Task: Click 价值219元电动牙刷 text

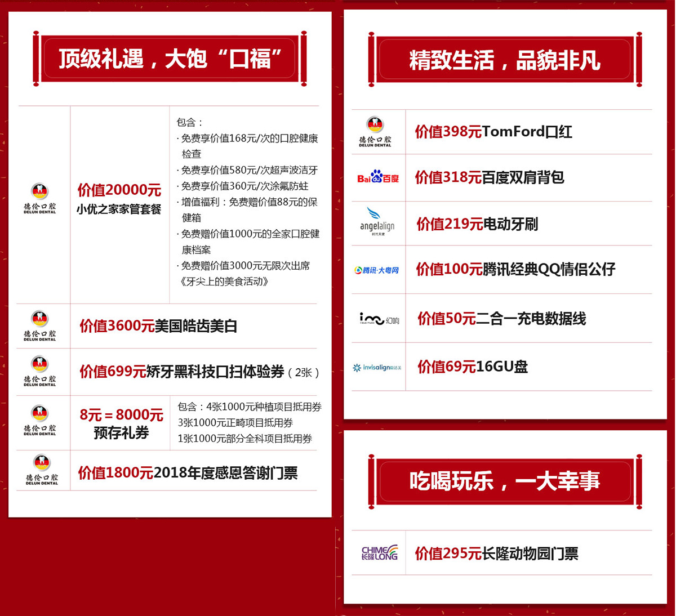Action: pyautogui.click(x=477, y=224)
